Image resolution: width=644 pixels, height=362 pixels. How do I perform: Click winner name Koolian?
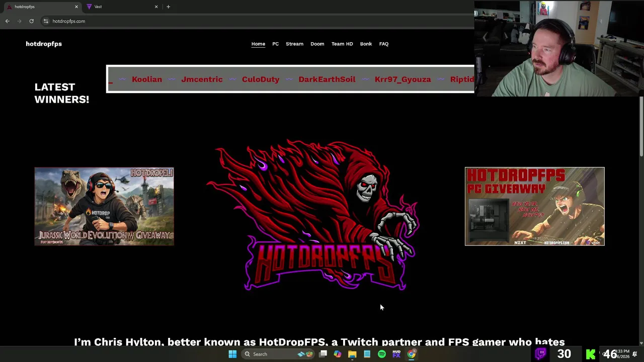pos(147,79)
